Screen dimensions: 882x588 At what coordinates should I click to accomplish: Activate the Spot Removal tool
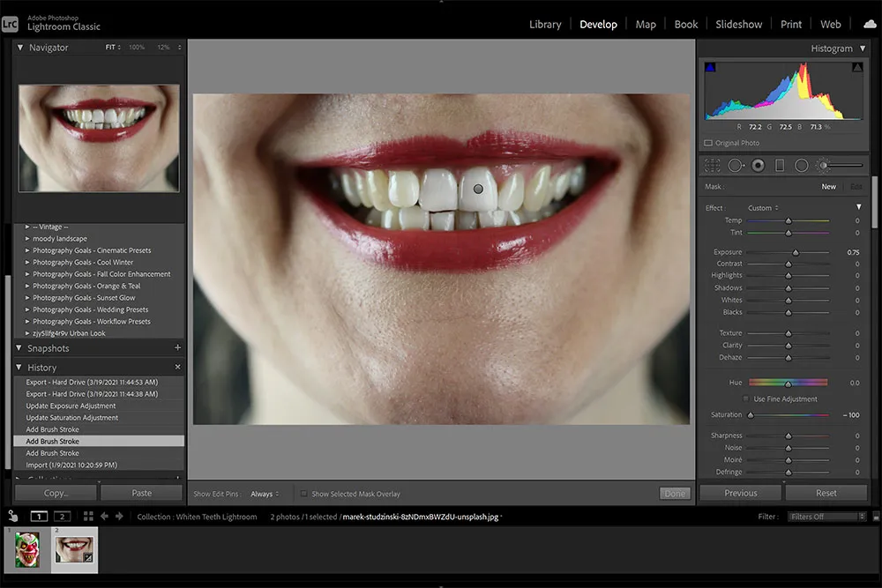pos(736,165)
